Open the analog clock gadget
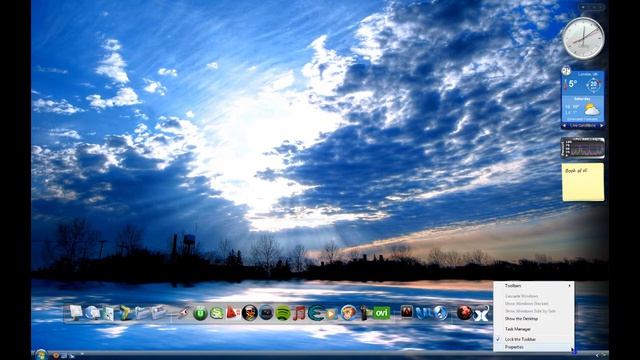Image resolution: width=640 pixels, height=360 pixels. click(583, 39)
